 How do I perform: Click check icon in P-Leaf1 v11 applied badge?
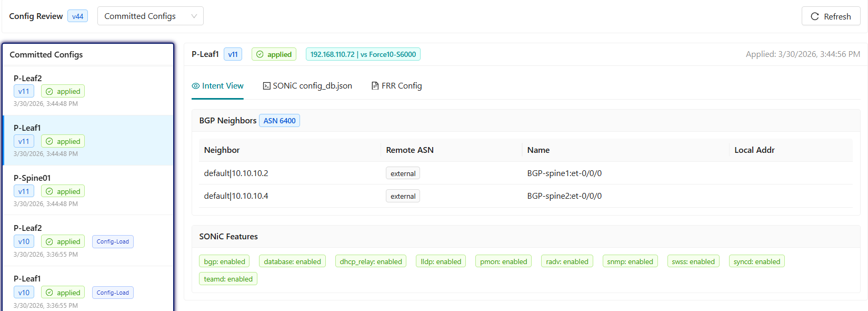tap(49, 141)
